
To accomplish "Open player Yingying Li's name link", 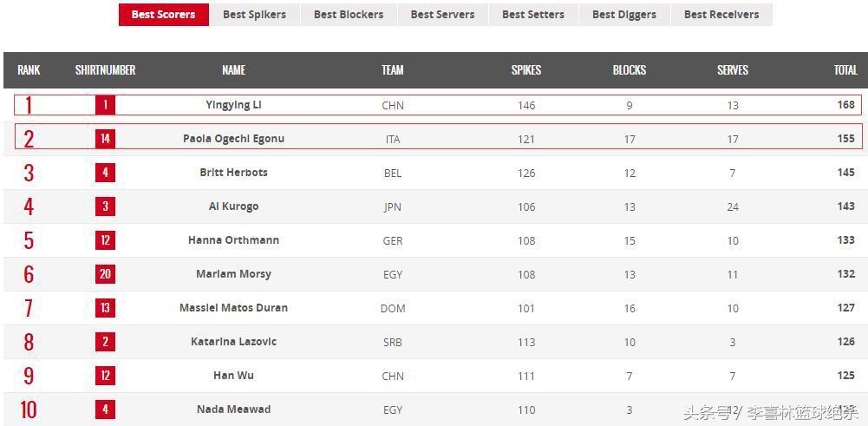I will click(233, 105).
